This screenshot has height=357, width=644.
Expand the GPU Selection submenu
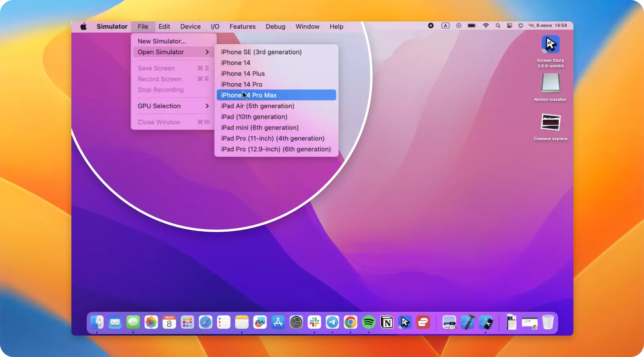click(174, 106)
